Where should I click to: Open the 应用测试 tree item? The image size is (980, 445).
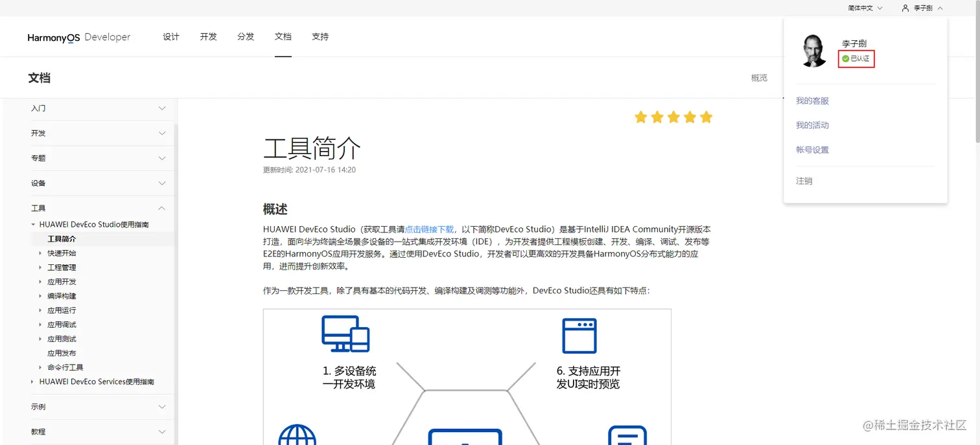[62, 339]
